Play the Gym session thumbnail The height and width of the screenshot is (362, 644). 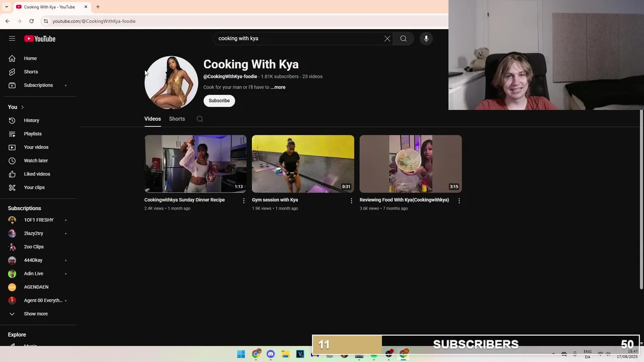(303, 163)
